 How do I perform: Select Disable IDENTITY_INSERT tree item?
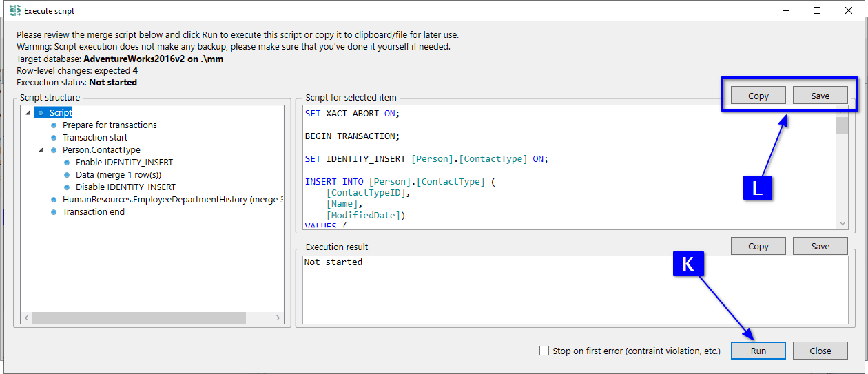[x=125, y=187]
